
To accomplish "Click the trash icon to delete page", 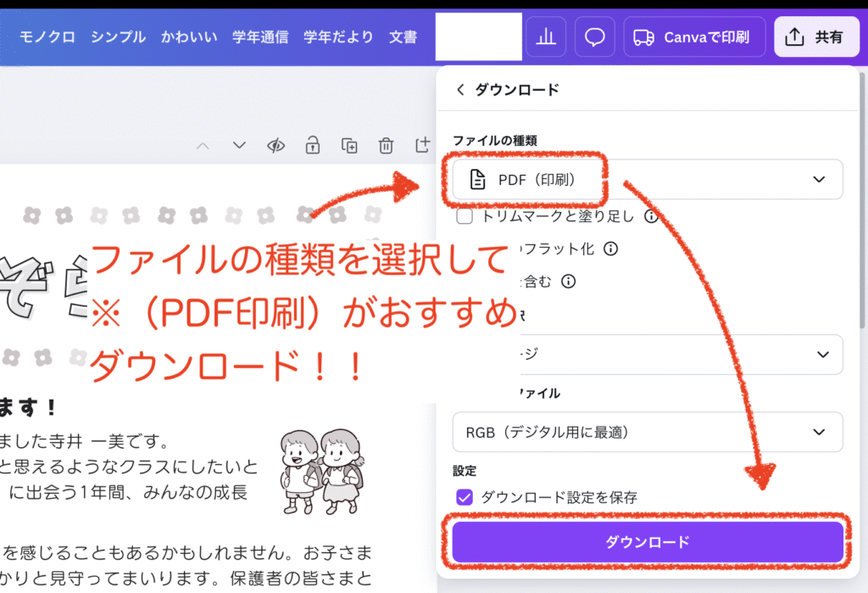I will pyautogui.click(x=386, y=146).
